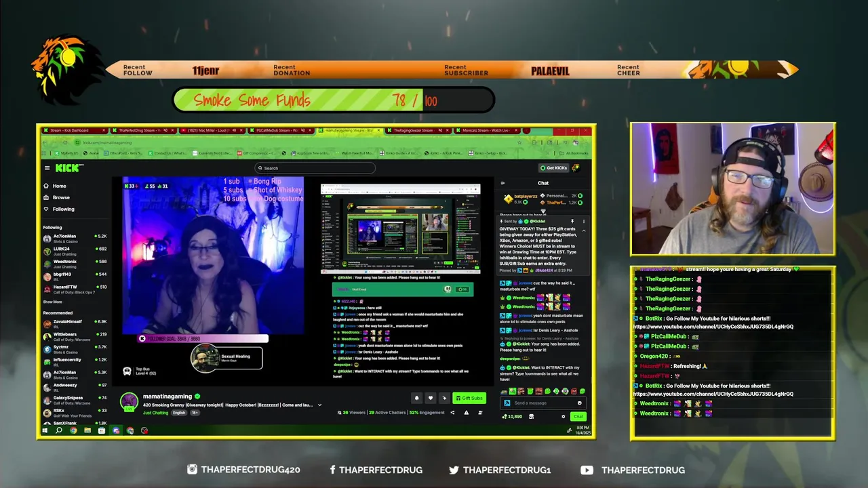Click the Kick Search field
Screen dimensions: 868x488
[x=315, y=168]
